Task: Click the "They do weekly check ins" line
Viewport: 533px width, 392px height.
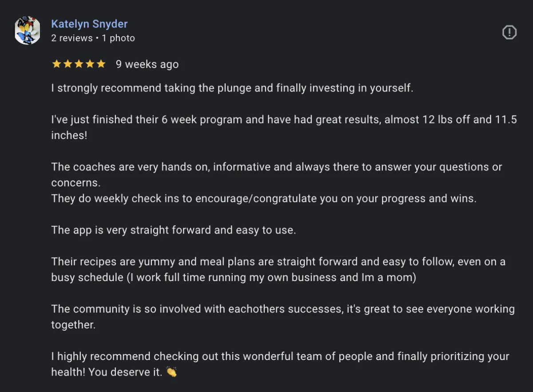Action: coord(264,198)
